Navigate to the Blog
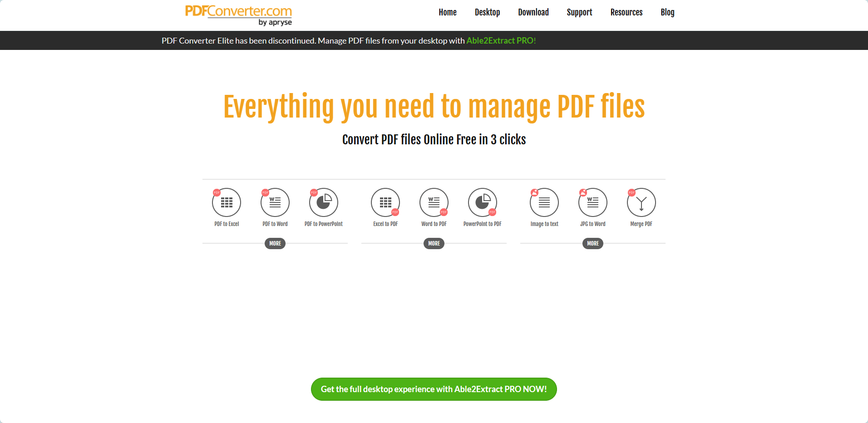This screenshot has width=868, height=423. point(667,12)
